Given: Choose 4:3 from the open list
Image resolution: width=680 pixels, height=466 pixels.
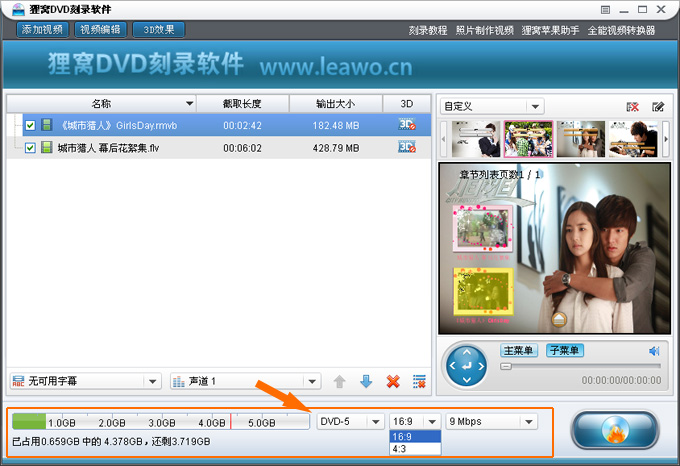Looking at the screenshot, I should (415, 449).
